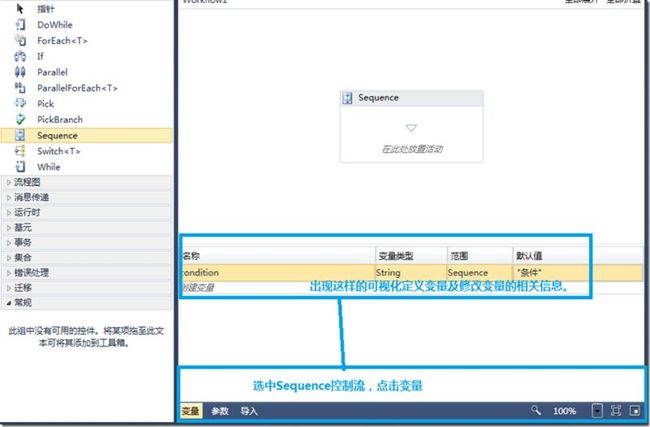Open the 变量 variables tab
The height and width of the screenshot is (427, 650).
[x=191, y=411]
